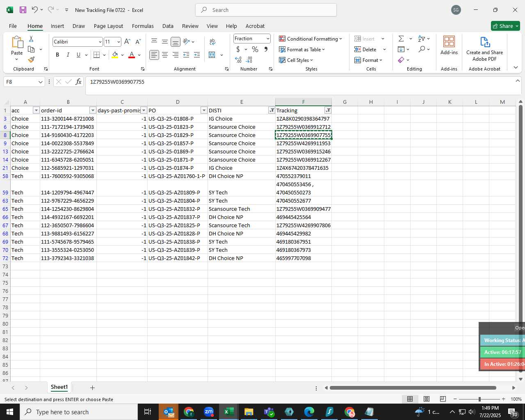Switch to the Insert ribbon tab
The image size is (525, 420).
pos(57,26)
